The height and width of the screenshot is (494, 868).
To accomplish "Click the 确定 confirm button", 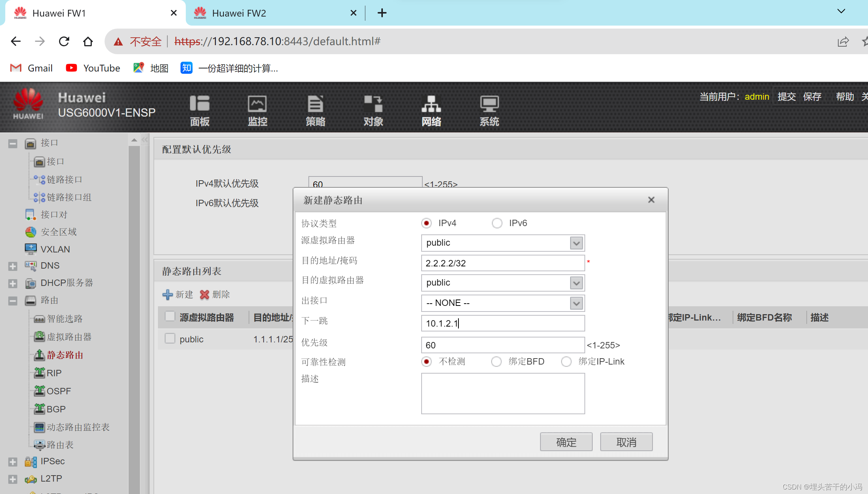I will tap(566, 442).
